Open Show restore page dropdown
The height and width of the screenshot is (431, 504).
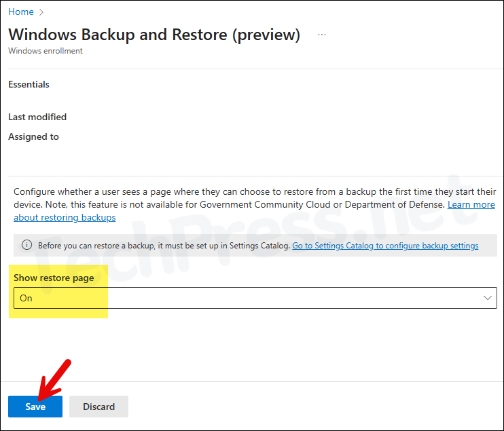click(x=255, y=298)
